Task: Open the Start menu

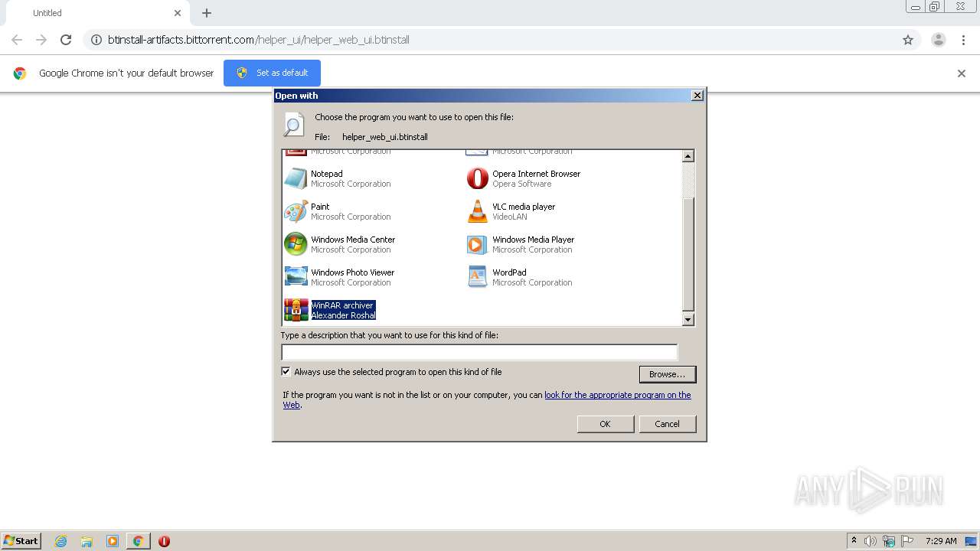Action: [21, 541]
